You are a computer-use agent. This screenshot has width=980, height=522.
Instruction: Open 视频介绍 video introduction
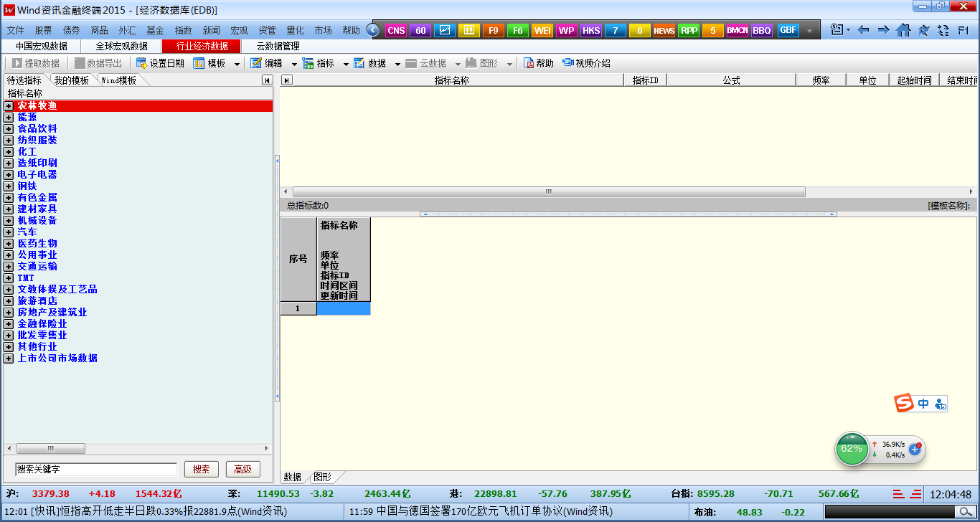(x=586, y=63)
